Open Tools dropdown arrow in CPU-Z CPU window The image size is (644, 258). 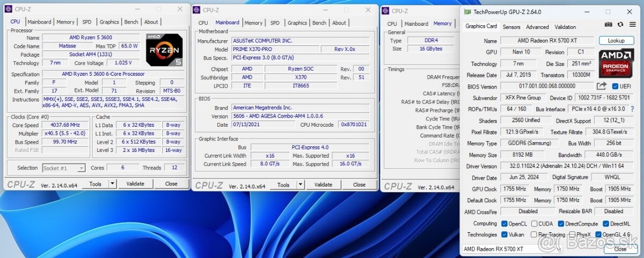(113, 183)
